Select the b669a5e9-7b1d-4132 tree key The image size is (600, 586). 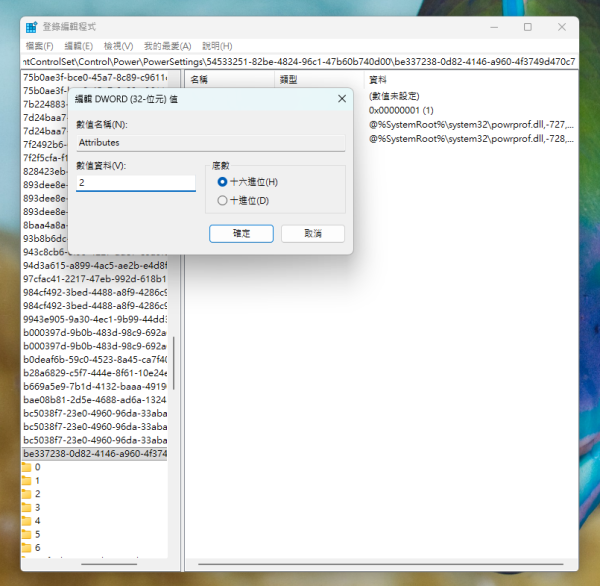pos(95,386)
